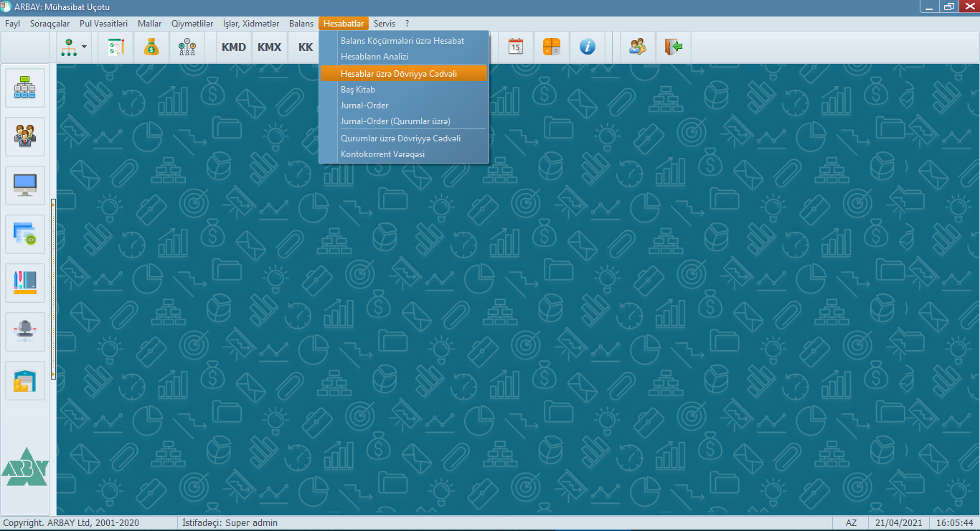Click the blue info toolbar icon
980x531 pixels.
(588, 47)
